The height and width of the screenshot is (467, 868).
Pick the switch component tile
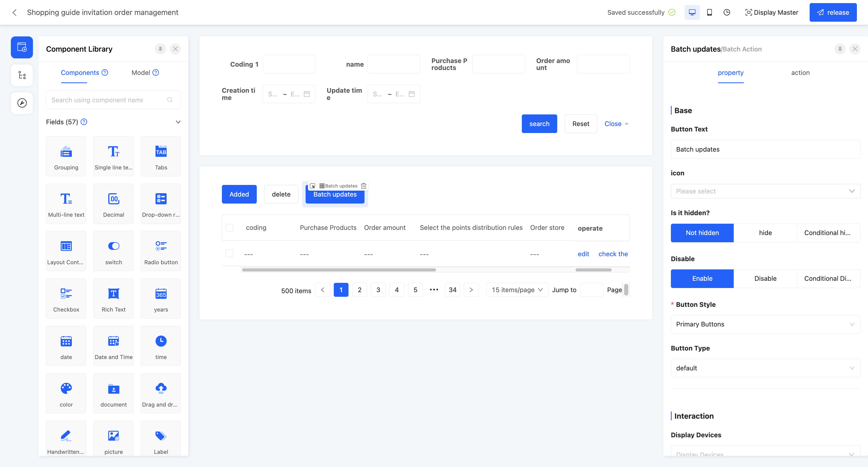point(113,251)
